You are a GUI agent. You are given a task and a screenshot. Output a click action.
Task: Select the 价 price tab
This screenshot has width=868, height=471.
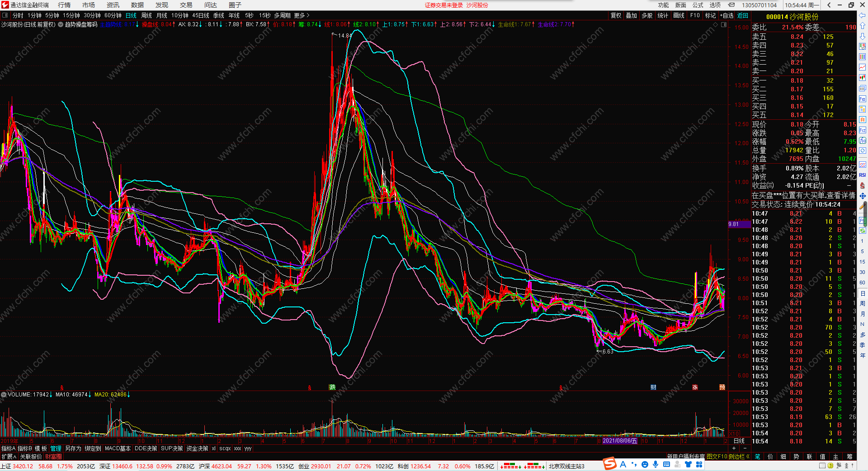point(770,457)
